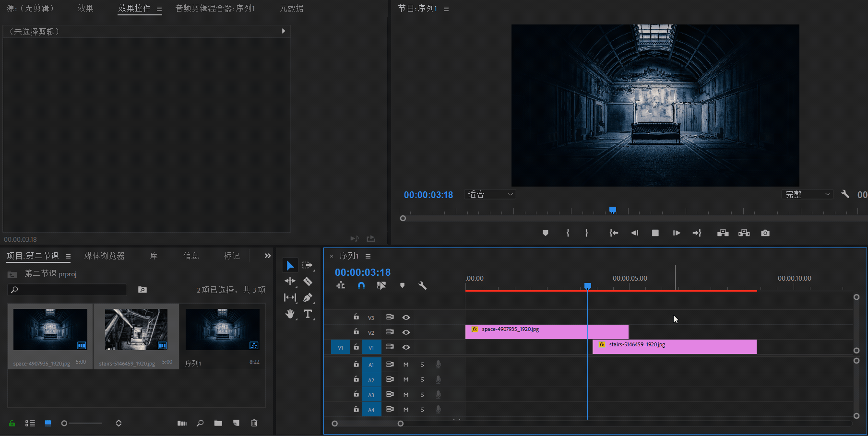Select the Hand tool

[290, 314]
